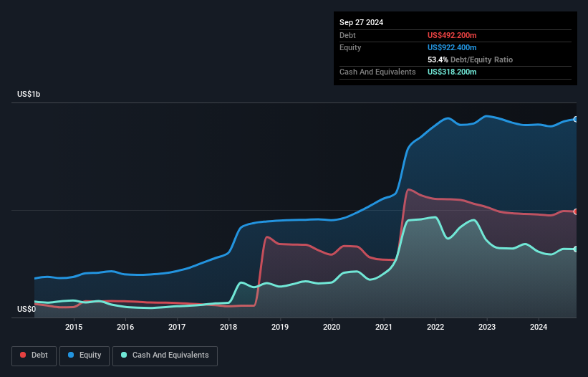Select the Cash end marker on the chart
Viewport: 588px width, 377px height.
(576, 249)
